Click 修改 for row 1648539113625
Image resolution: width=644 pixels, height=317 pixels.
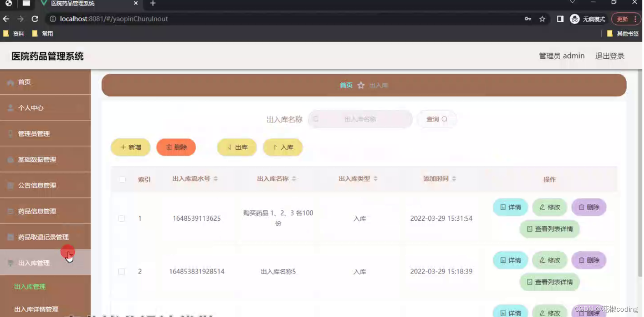click(550, 207)
